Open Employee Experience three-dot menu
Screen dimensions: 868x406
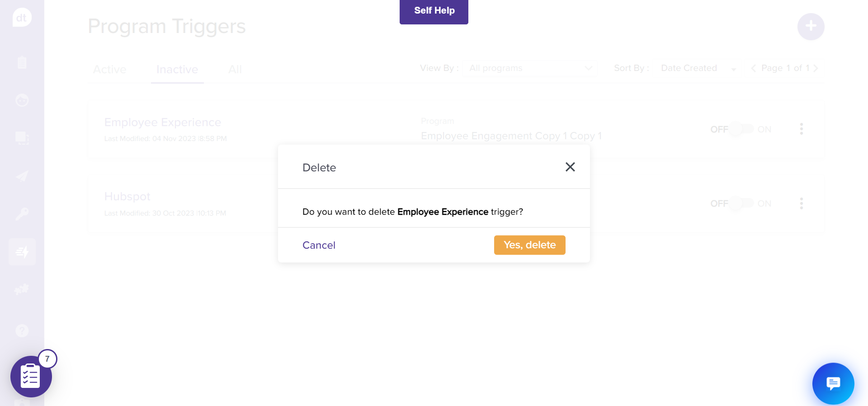click(802, 129)
